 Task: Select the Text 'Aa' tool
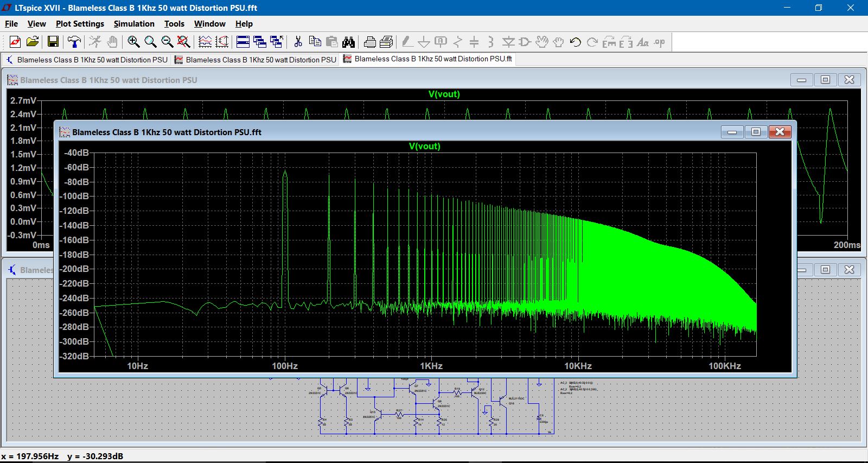tap(643, 42)
